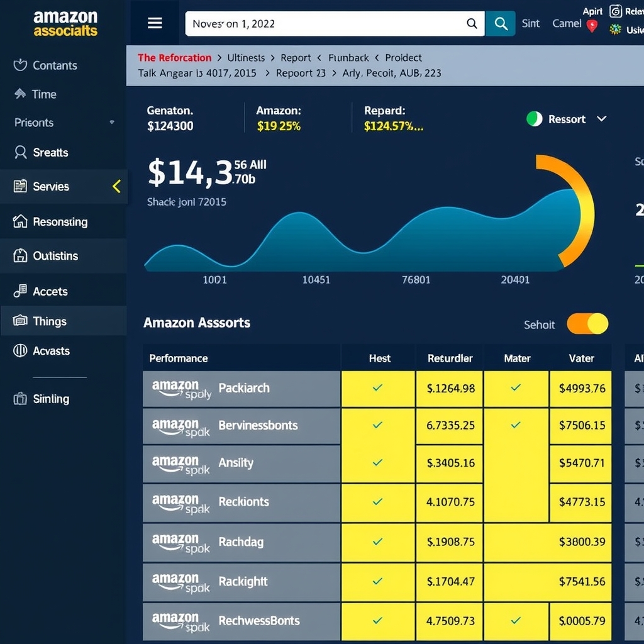Click the amazon logo in Reckionts row
The width and height of the screenshot is (644, 644).
click(x=180, y=504)
